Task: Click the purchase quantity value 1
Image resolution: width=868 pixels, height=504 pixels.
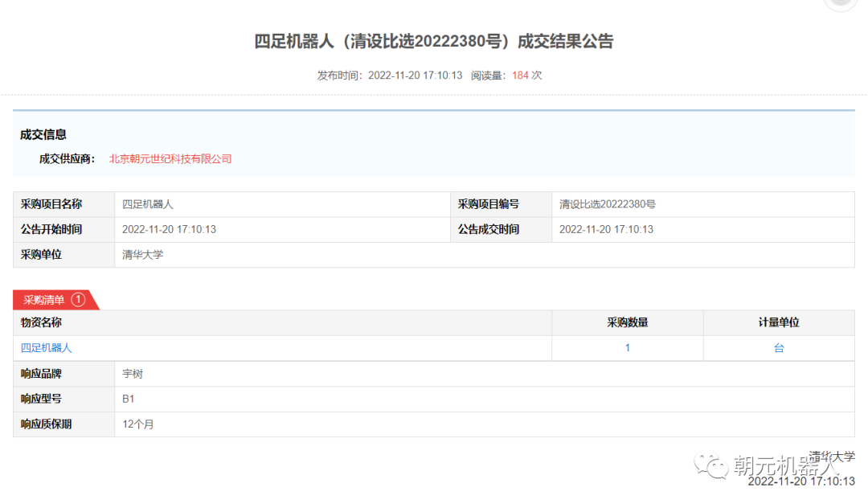Action: tap(627, 348)
